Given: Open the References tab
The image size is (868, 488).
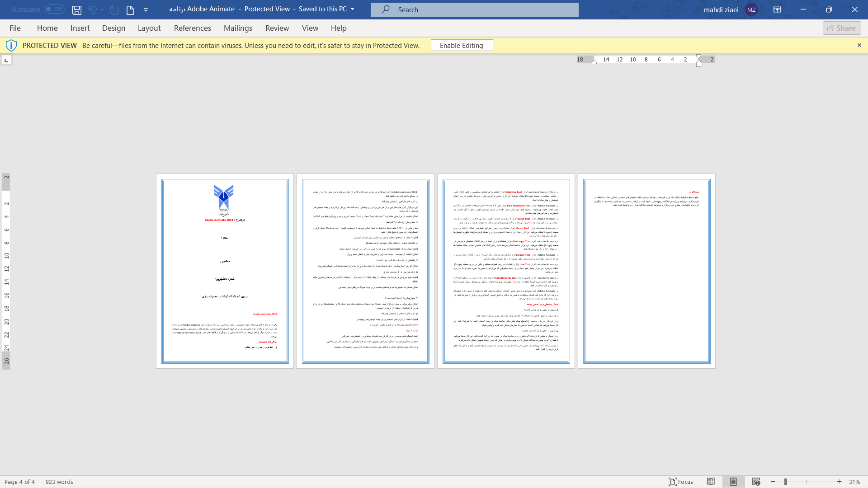Looking at the screenshot, I should [x=193, y=28].
